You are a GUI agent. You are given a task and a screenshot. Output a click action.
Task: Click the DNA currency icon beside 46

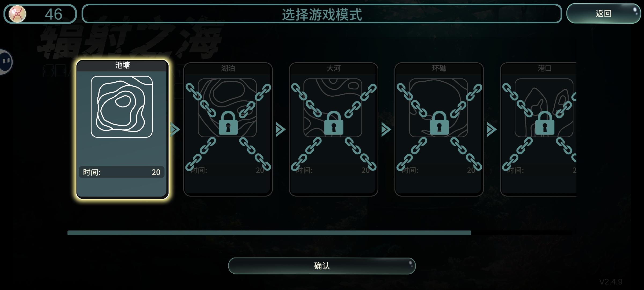pos(17,14)
